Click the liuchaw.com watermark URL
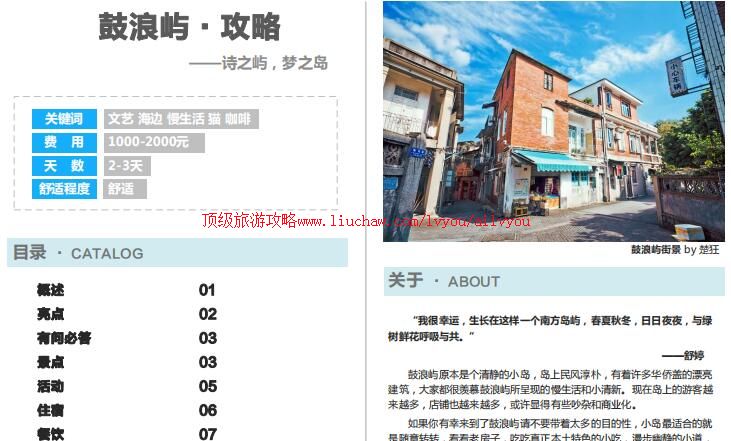Viewport: 731px width, 441px height. point(366,221)
